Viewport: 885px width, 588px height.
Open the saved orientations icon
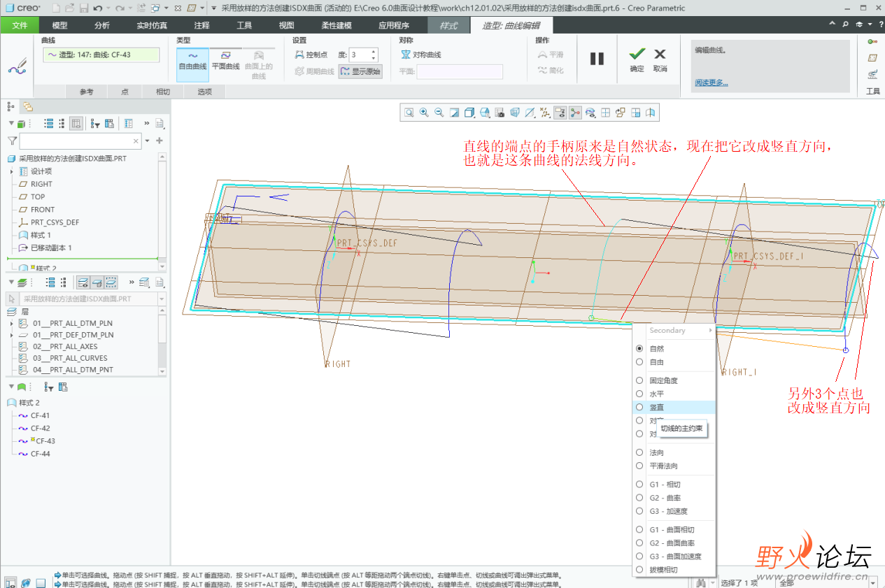[x=485, y=113]
